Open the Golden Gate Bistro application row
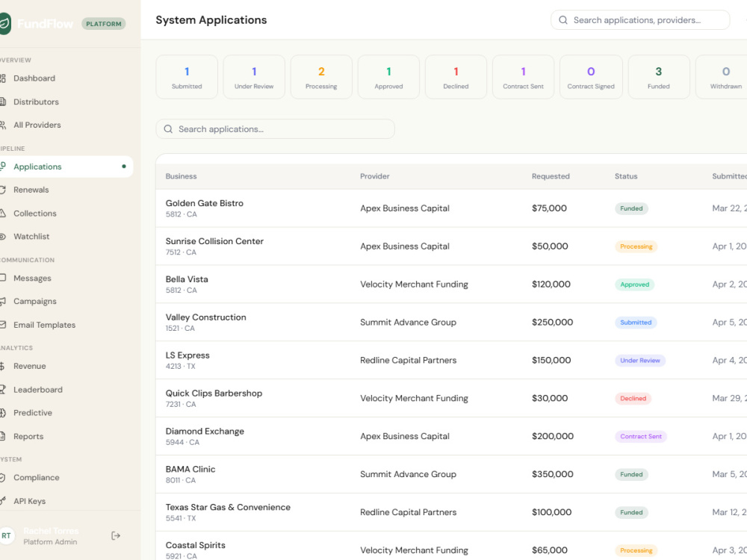 (451, 208)
